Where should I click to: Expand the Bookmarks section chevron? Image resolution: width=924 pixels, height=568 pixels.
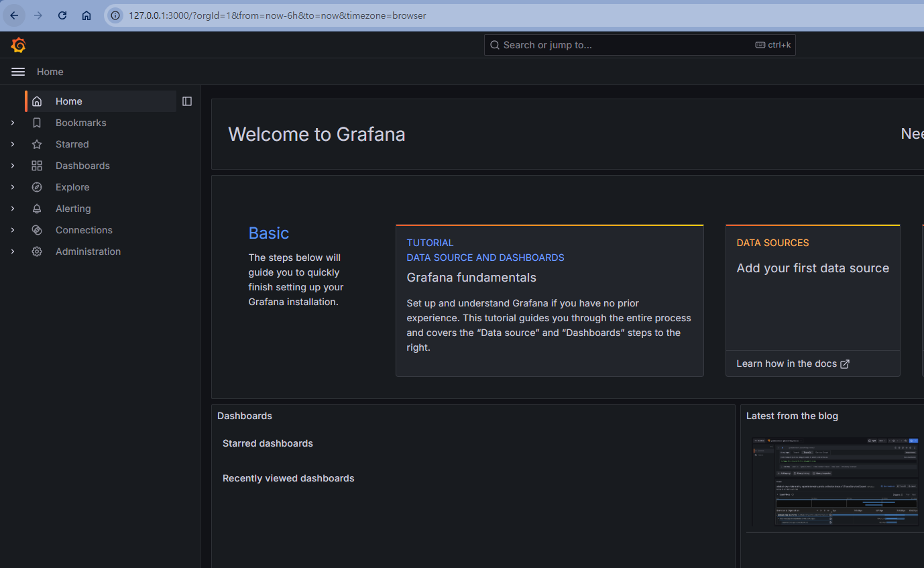12,122
